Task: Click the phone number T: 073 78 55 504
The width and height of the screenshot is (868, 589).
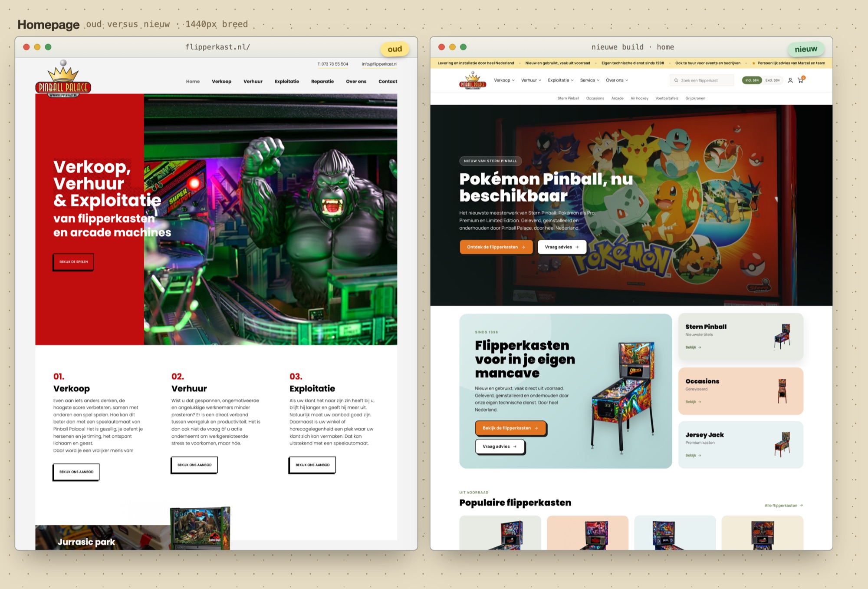Action: click(332, 64)
